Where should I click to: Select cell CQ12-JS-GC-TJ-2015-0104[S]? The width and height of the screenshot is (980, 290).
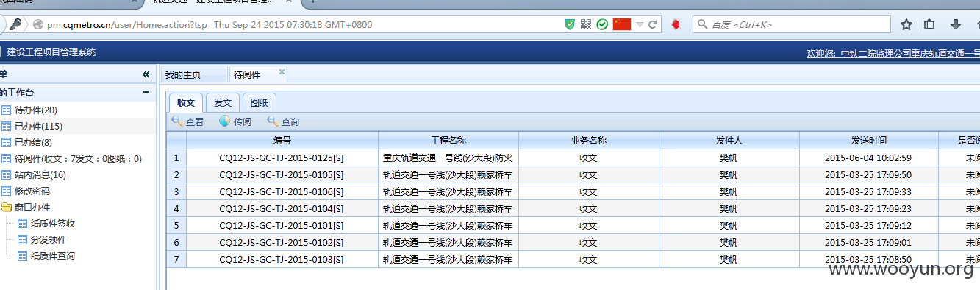click(282, 208)
